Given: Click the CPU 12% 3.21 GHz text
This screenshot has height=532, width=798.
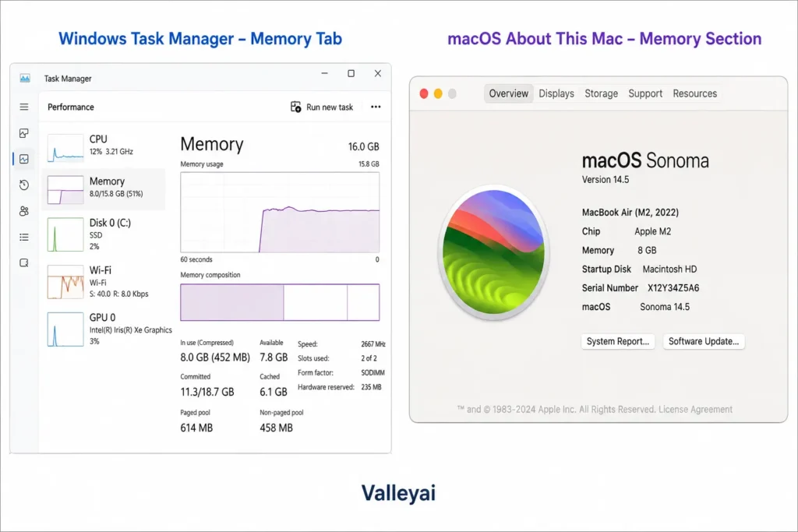Looking at the screenshot, I should [x=111, y=152].
